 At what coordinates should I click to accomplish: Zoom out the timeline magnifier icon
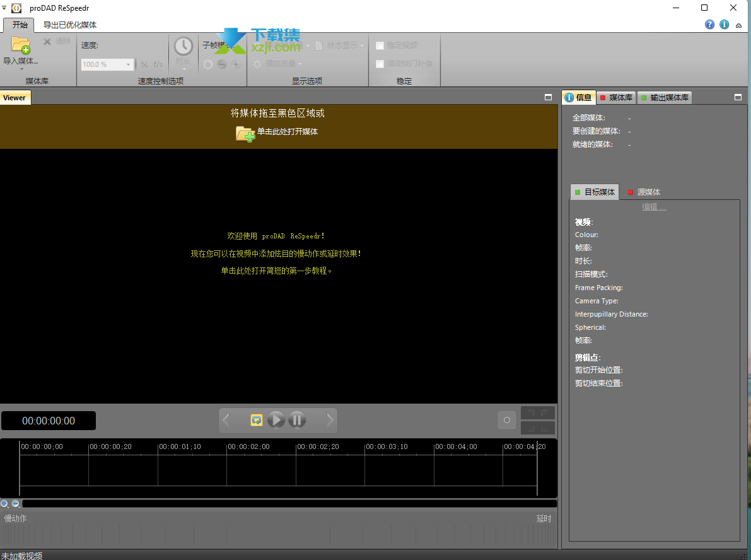click(x=16, y=504)
